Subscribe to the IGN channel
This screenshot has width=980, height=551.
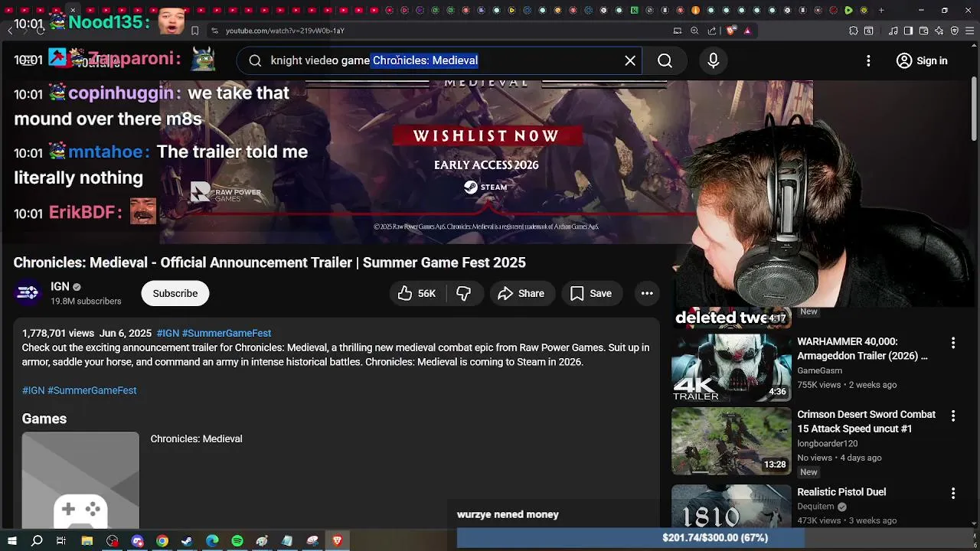(x=175, y=293)
